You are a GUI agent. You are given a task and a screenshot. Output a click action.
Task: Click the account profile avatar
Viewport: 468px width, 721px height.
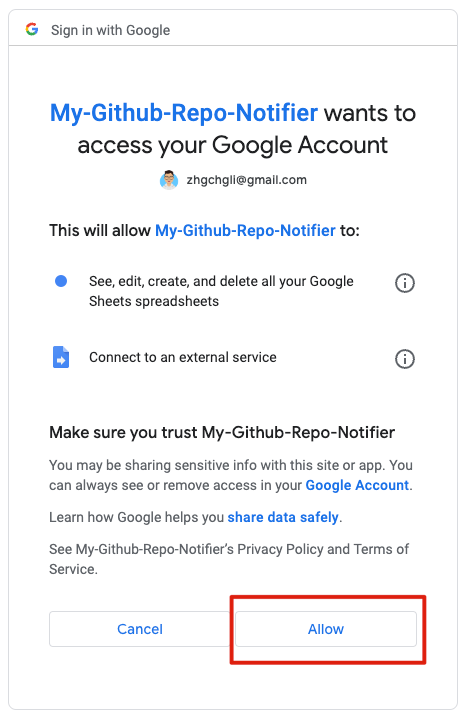click(x=169, y=180)
